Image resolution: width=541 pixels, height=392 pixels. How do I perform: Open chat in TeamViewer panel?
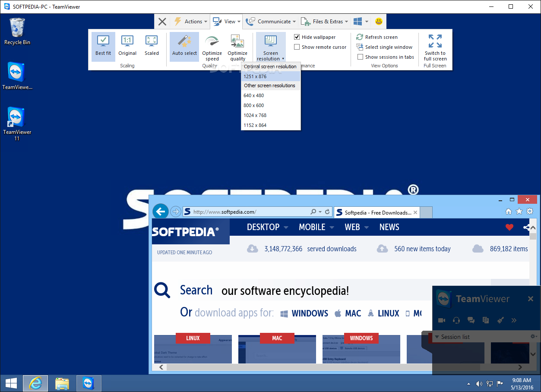coord(471,320)
